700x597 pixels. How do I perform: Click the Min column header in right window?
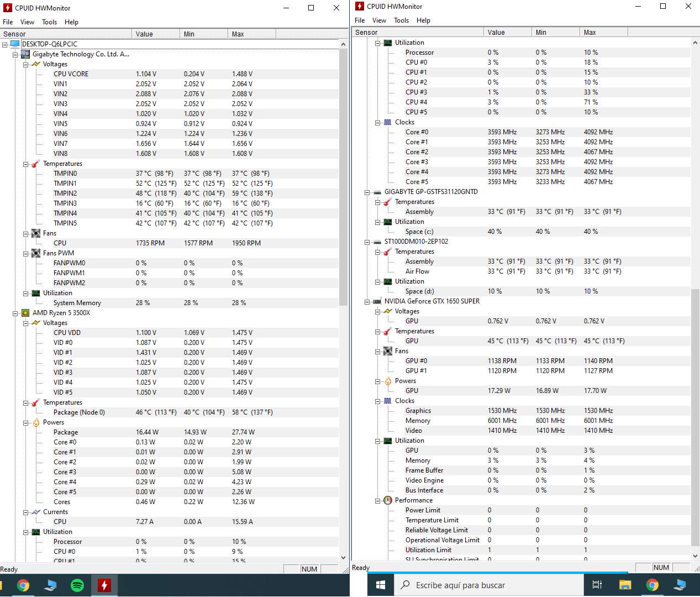tap(556, 32)
